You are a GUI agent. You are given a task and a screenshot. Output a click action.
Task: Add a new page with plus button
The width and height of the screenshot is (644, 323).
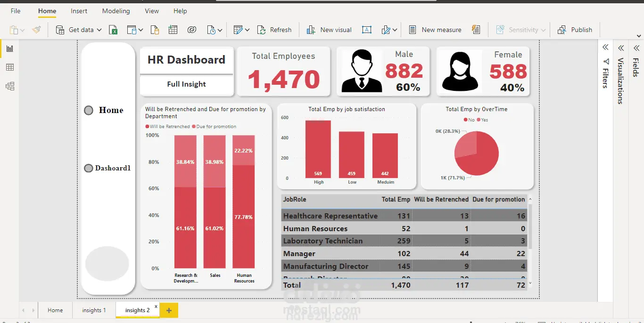[169, 310]
